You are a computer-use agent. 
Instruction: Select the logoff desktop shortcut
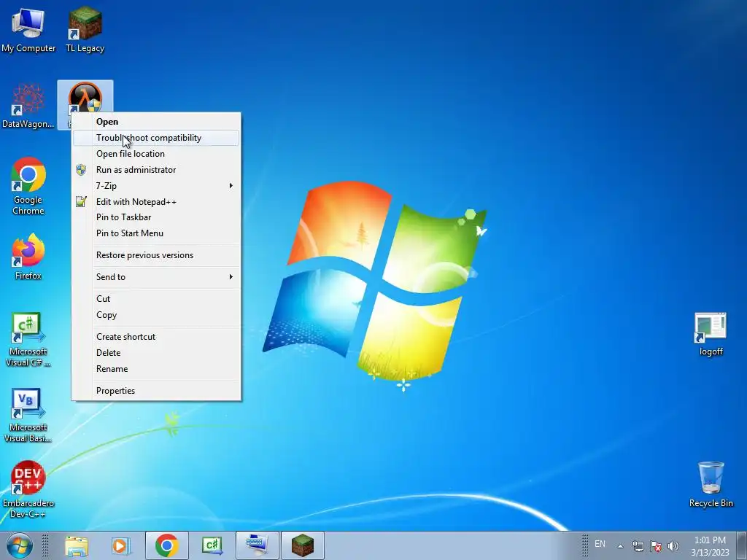coord(711,334)
